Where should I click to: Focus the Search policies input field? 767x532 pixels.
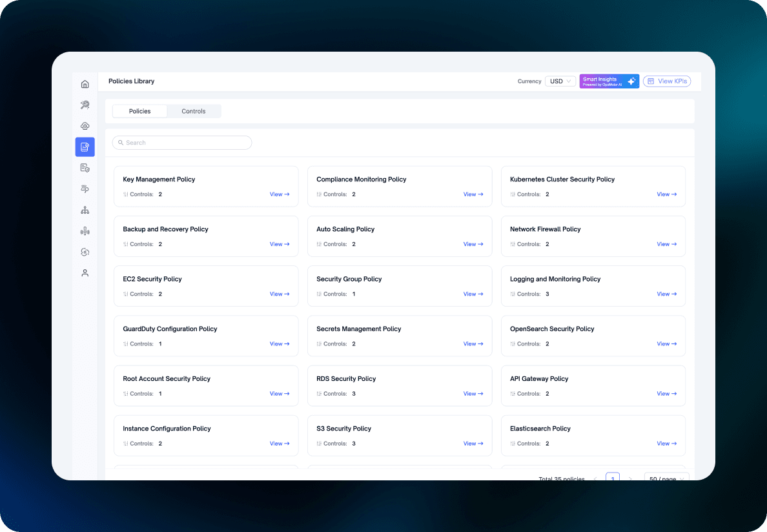182,143
